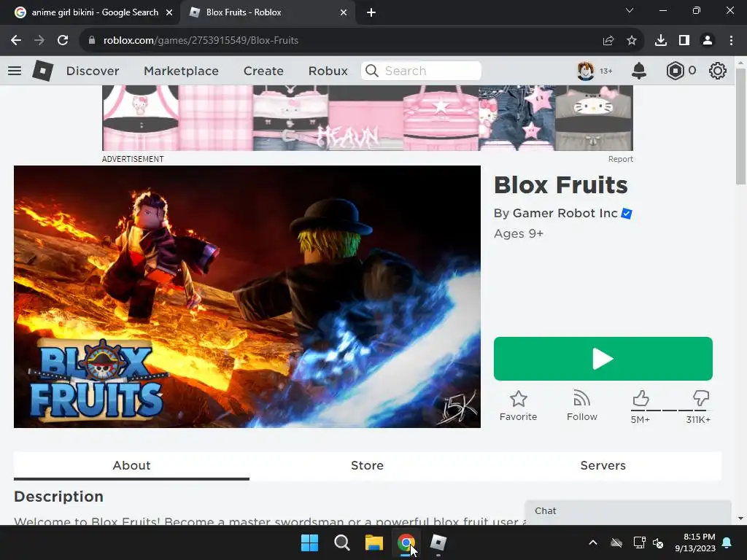Open Chrome three-dot menu
747x560 pixels.
coord(731,41)
